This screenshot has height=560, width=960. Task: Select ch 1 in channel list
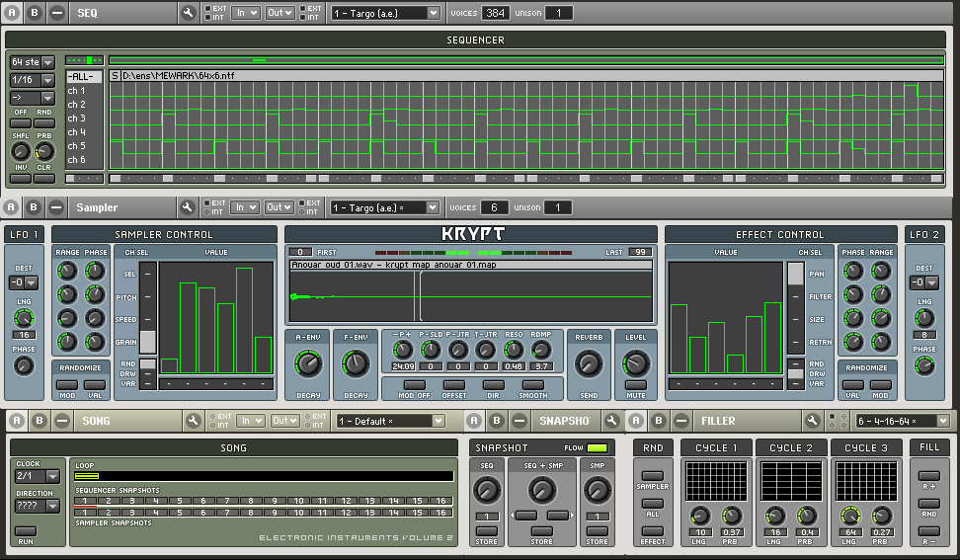tap(84, 91)
